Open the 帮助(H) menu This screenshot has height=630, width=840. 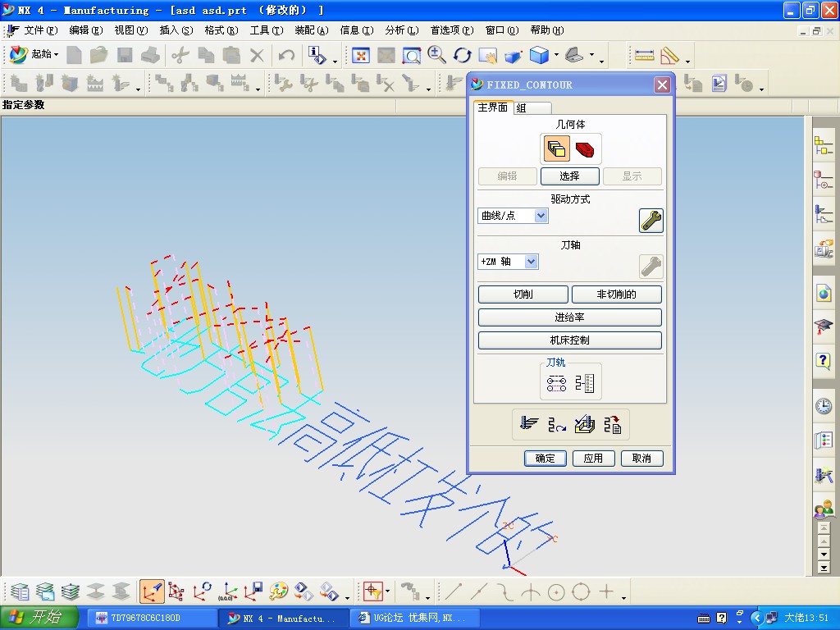pyautogui.click(x=547, y=30)
